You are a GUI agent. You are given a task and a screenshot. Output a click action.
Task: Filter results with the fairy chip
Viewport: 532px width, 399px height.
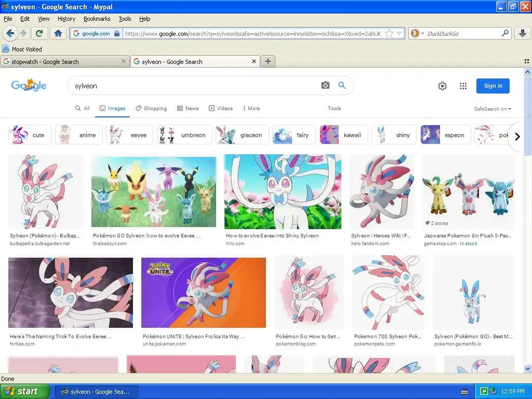pos(294,135)
